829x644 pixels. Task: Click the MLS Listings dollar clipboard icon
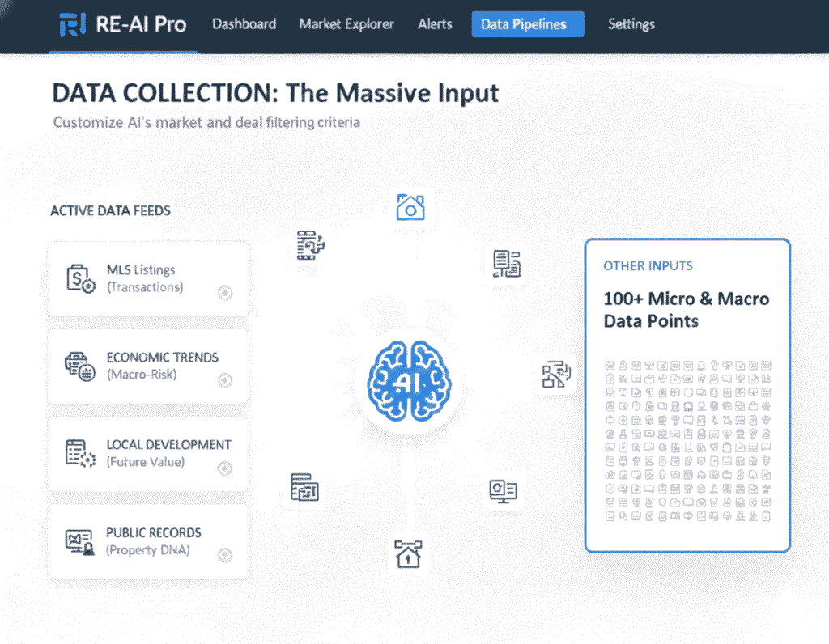(x=80, y=278)
